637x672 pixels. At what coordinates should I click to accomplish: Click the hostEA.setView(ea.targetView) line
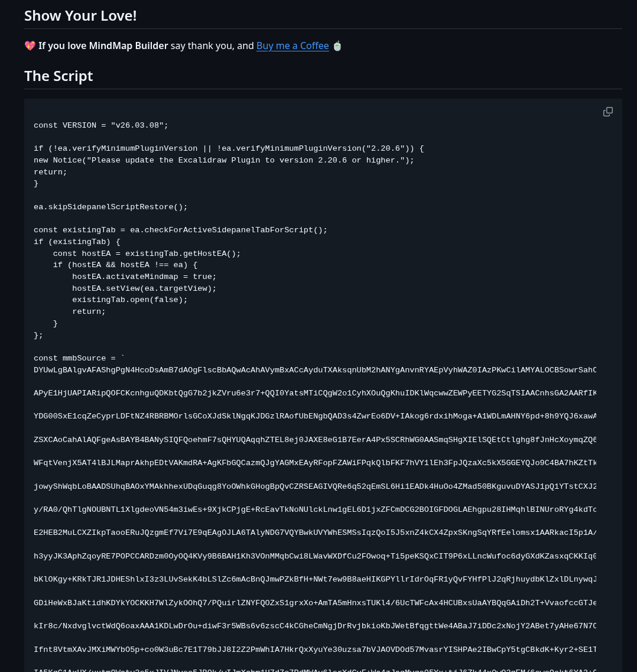[x=144, y=288]
